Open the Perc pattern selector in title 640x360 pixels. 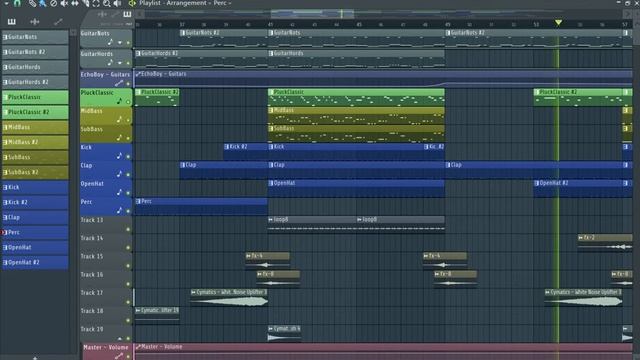(223, 3)
